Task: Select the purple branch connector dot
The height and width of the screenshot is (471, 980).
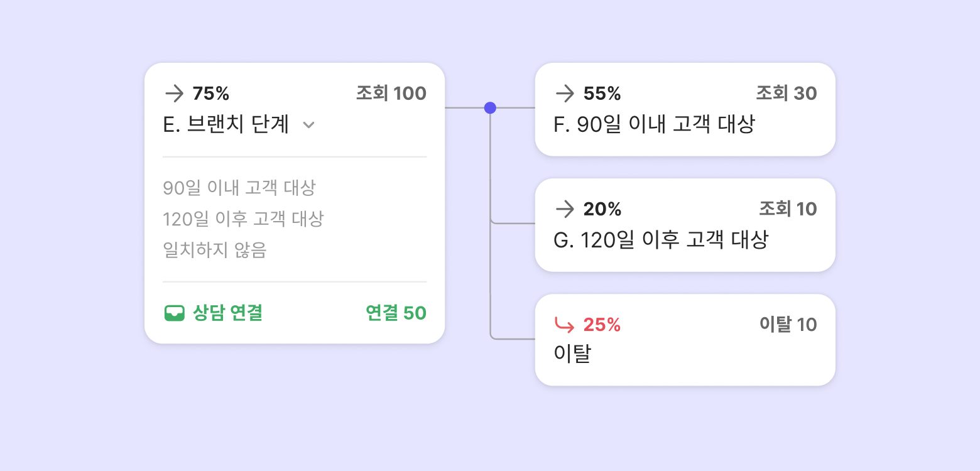Action: point(490,108)
